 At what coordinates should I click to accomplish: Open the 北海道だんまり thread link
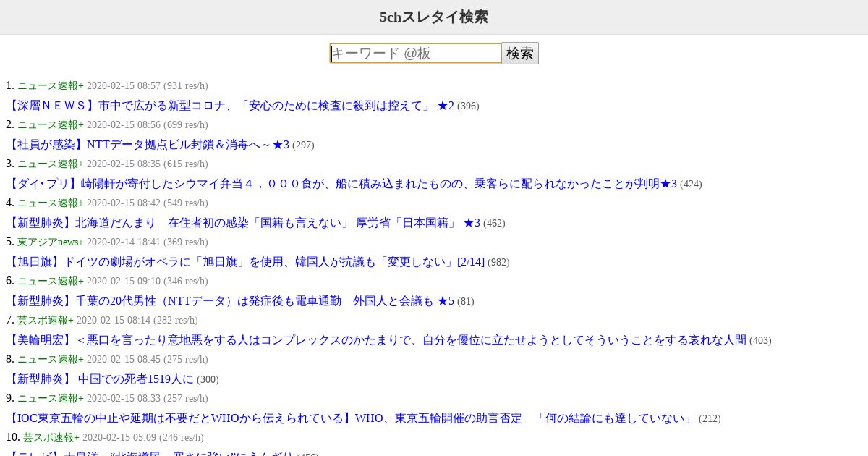243,223
